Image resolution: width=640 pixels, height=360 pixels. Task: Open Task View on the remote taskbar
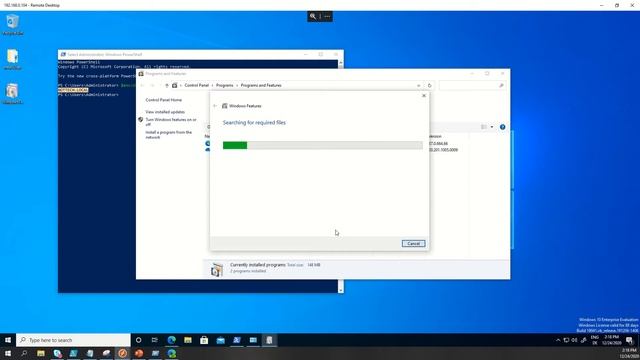click(155, 340)
